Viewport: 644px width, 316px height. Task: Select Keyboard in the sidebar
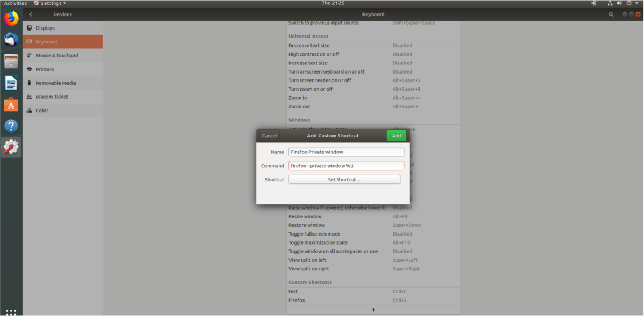coord(63,42)
